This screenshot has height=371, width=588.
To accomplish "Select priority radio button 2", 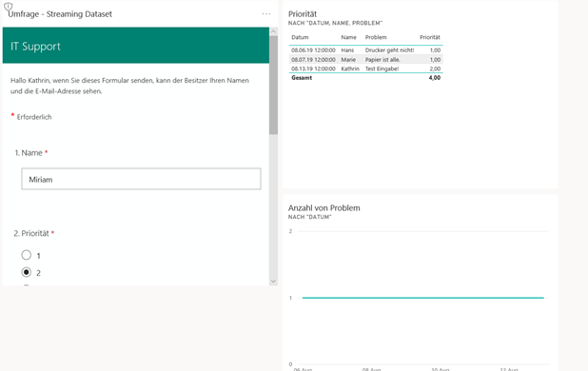I will point(27,272).
